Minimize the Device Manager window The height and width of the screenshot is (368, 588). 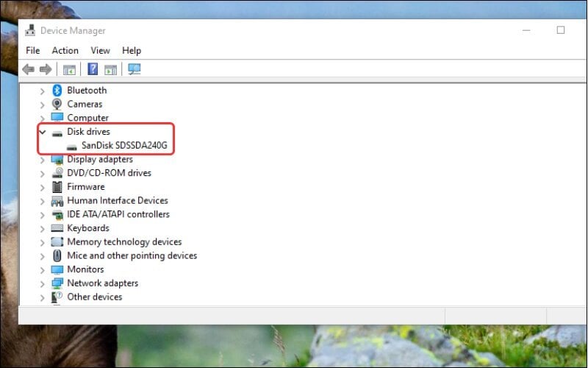(x=526, y=30)
